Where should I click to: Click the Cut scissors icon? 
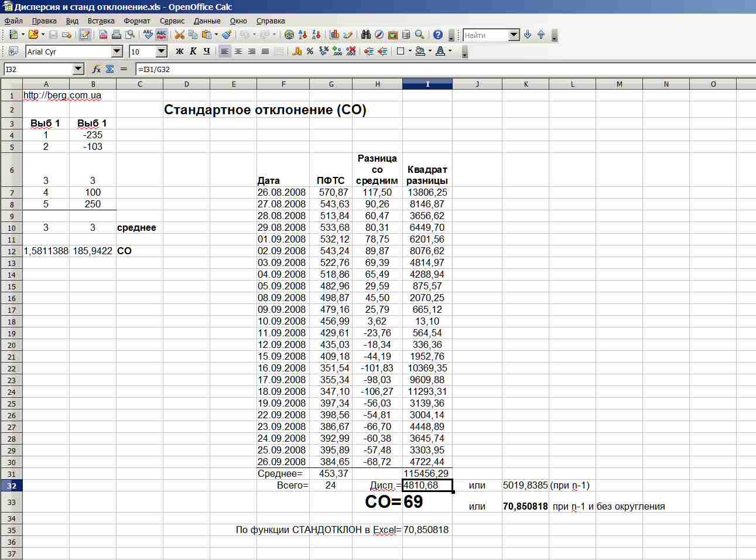pyautogui.click(x=180, y=35)
